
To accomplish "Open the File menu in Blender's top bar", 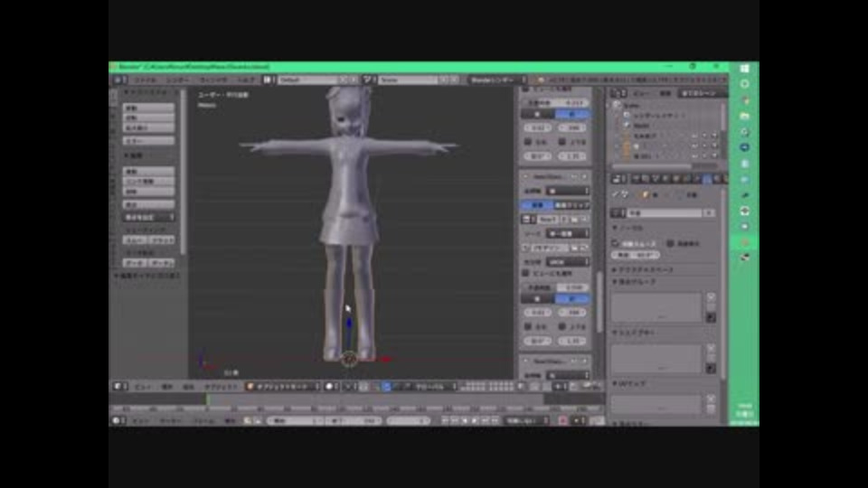I will pos(146,80).
